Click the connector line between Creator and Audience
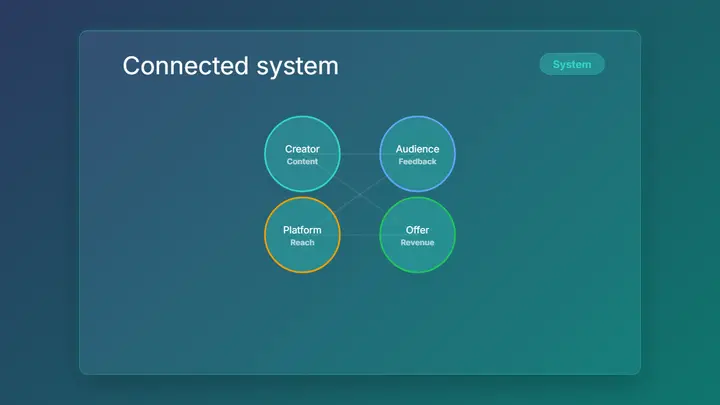The width and height of the screenshot is (720, 405). [360, 154]
